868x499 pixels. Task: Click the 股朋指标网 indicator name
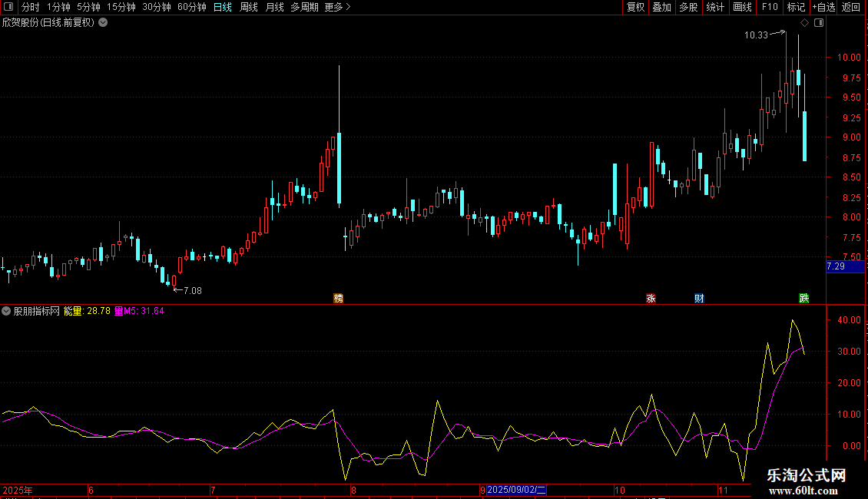[x=37, y=311]
